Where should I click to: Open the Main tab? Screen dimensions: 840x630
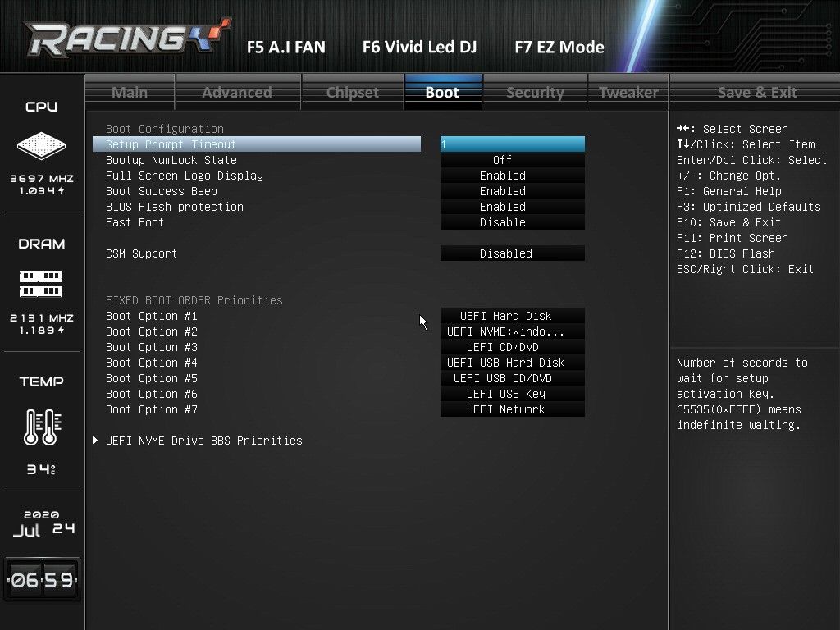(130, 92)
